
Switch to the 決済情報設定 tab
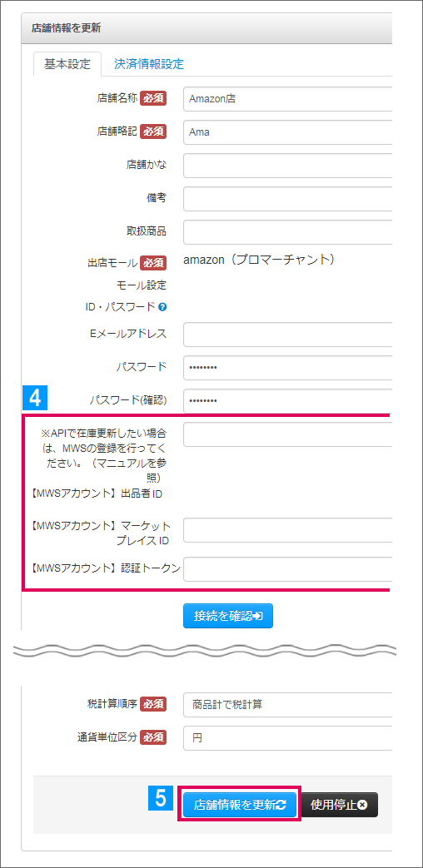click(149, 63)
